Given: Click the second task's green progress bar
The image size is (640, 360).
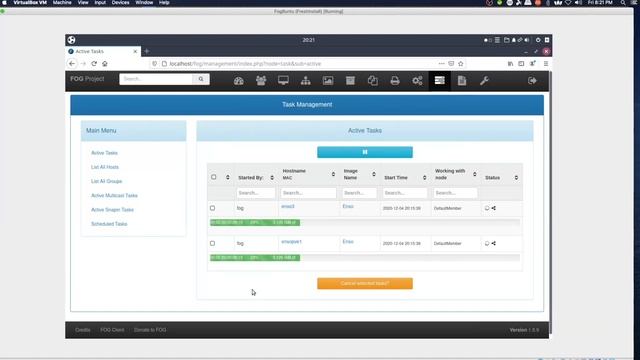Looking at the screenshot, I should coord(255,258).
